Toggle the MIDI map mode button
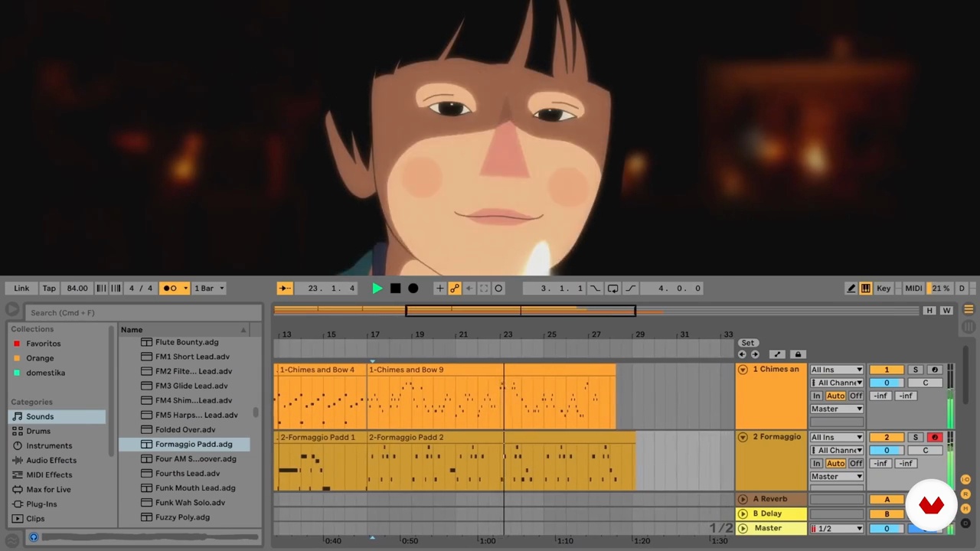980x551 pixels. [x=913, y=289]
